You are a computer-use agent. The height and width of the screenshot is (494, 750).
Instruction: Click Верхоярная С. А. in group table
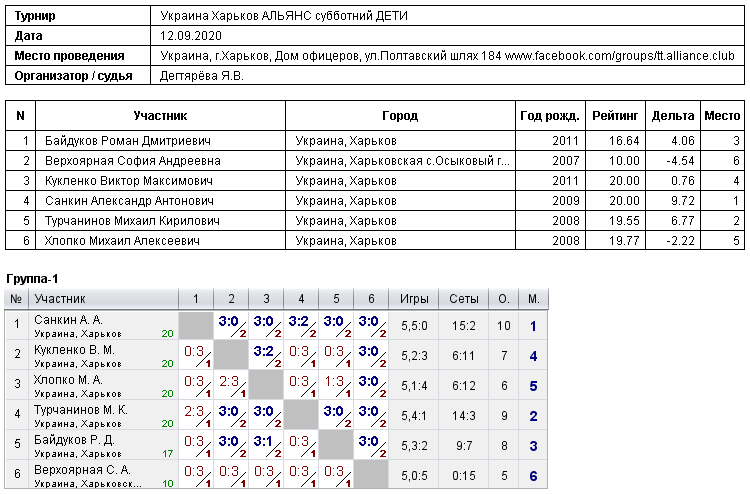(x=82, y=470)
